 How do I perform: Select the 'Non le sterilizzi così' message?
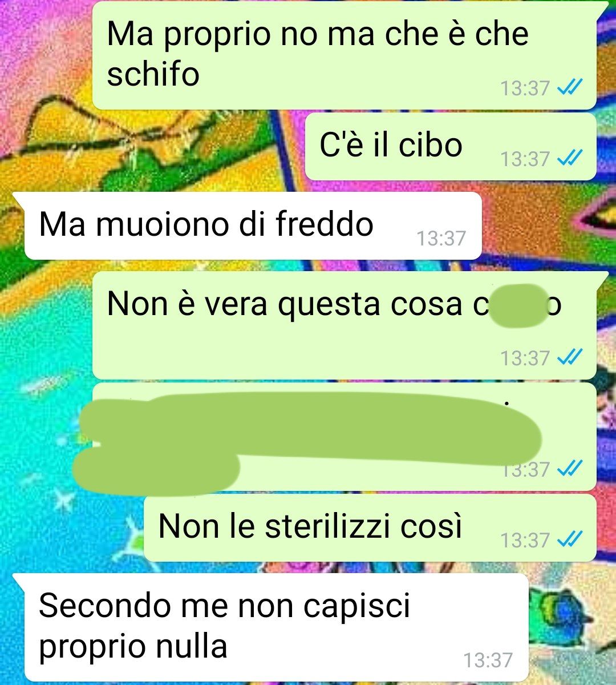click(x=370, y=528)
